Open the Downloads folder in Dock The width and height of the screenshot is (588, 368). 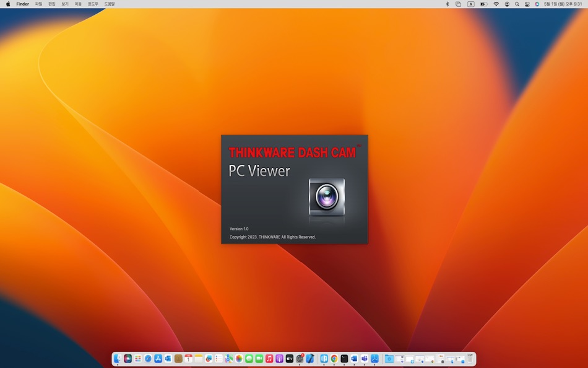[x=389, y=359]
